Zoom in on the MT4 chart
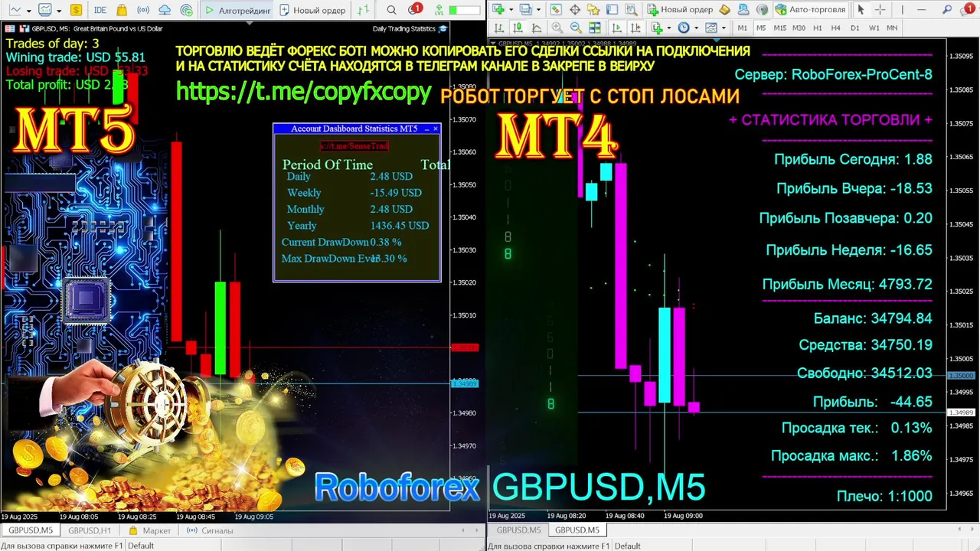 (x=557, y=28)
